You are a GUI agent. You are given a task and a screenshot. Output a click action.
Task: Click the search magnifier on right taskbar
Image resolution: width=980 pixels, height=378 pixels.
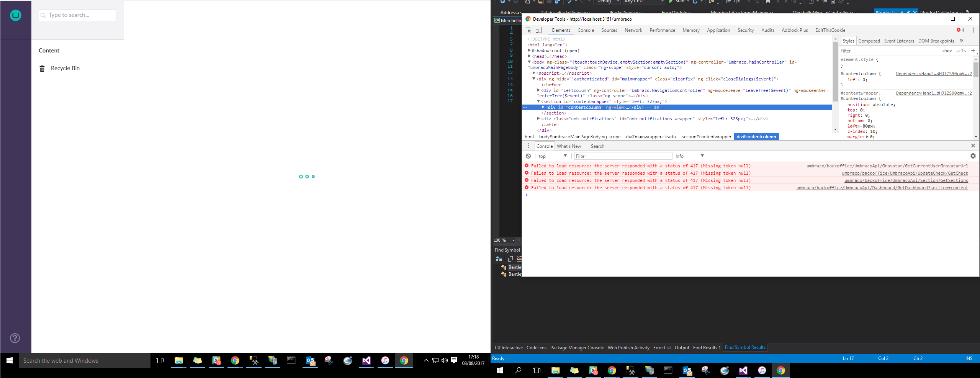click(x=518, y=370)
